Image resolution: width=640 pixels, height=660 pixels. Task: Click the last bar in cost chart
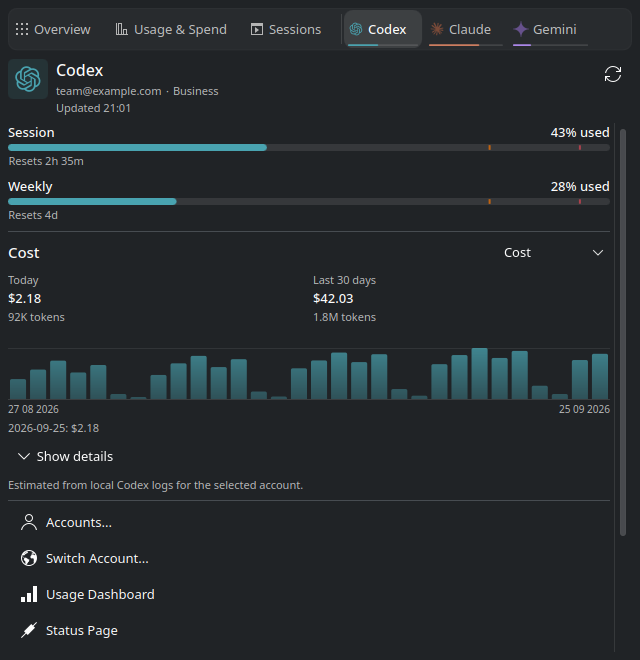click(x=600, y=376)
